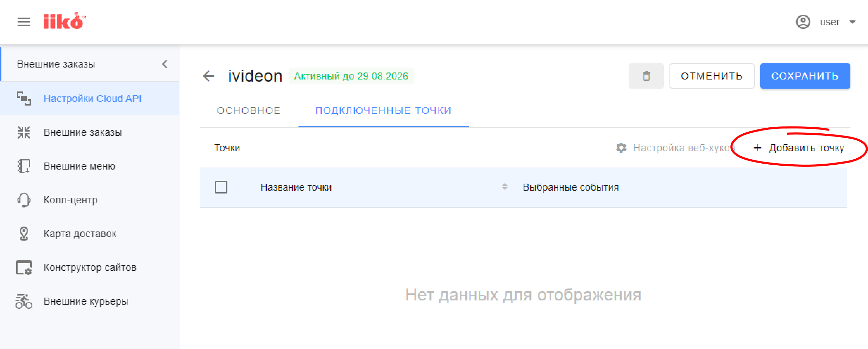Click the ivideon title text
The height and width of the screenshot is (349, 868).
255,76
